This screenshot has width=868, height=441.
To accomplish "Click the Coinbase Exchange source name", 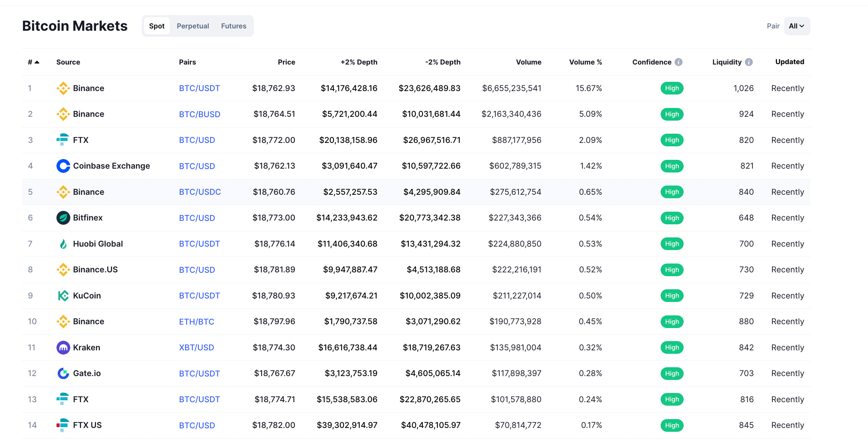I will tap(111, 166).
